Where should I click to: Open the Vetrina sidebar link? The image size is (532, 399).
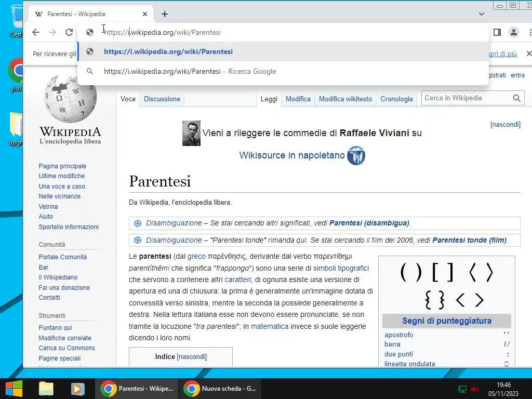(48, 206)
